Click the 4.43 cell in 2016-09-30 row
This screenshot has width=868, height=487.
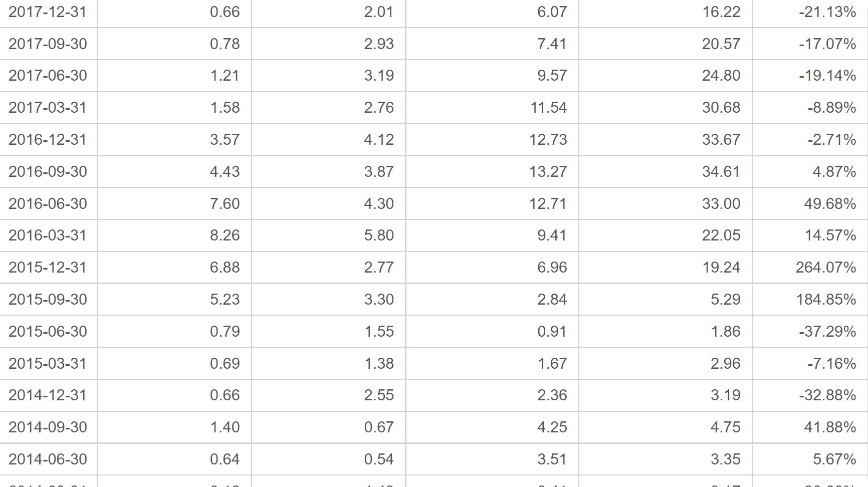(174, 172)
